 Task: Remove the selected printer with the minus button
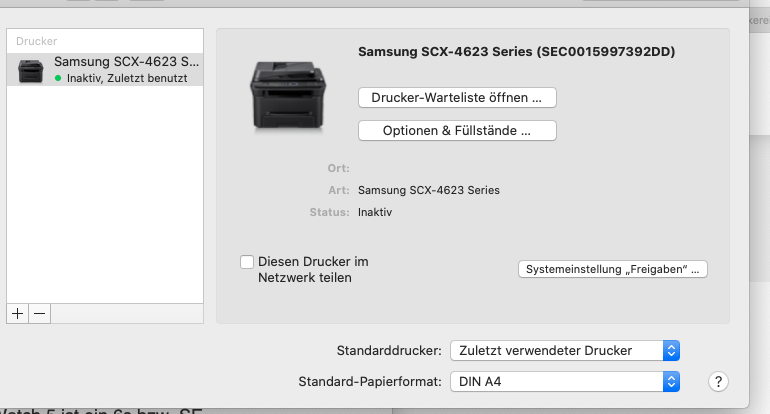coord(39,313)
